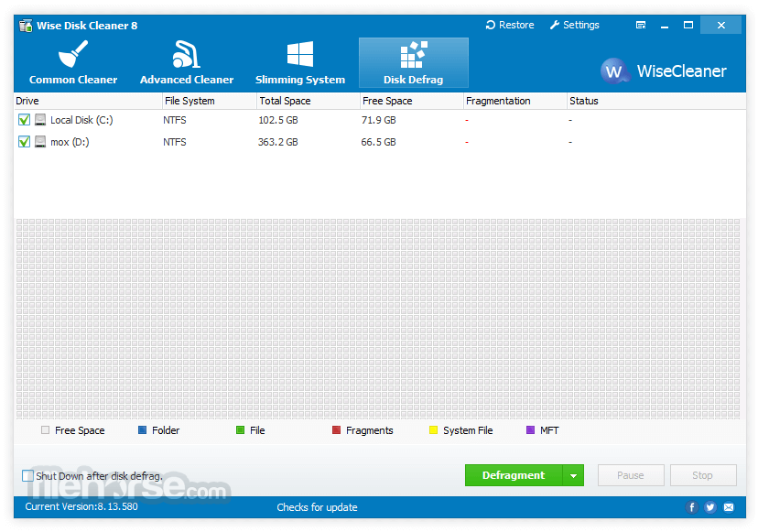The height and width of the screenshot is (532, 758).
Task: Click the Defragment button
Action: [x=514, y=475]
